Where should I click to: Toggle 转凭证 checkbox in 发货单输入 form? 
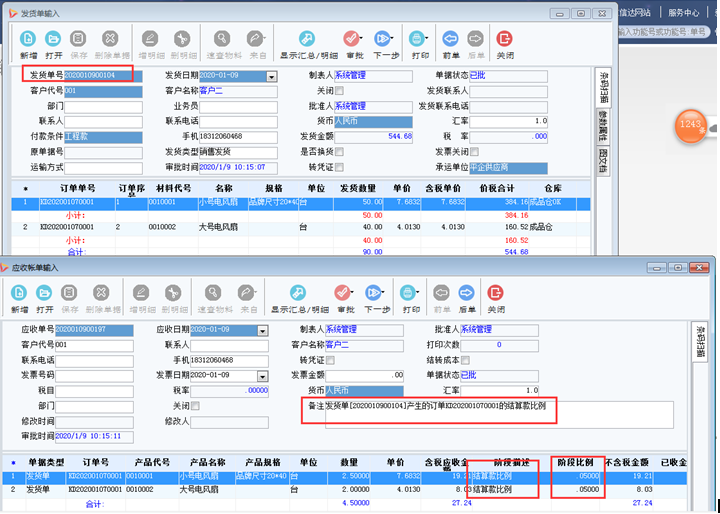pos(339,167)
